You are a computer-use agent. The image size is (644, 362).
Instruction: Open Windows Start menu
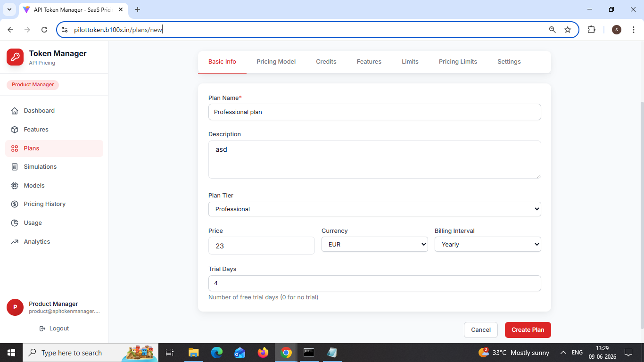point(11,353)
